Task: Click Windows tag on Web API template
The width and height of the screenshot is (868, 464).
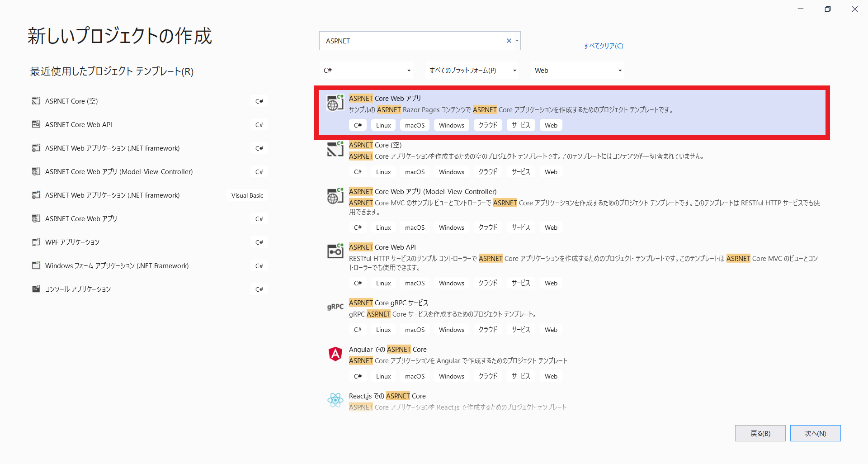Action: 451,283
